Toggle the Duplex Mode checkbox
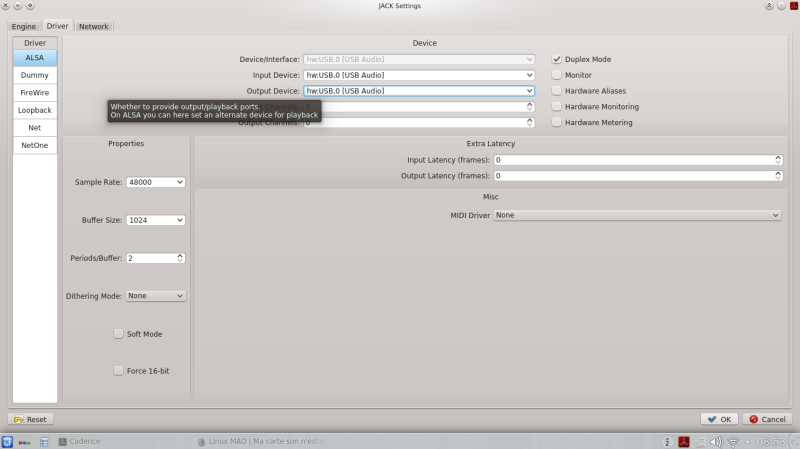 pyautogui.click(x=557, y=59)
